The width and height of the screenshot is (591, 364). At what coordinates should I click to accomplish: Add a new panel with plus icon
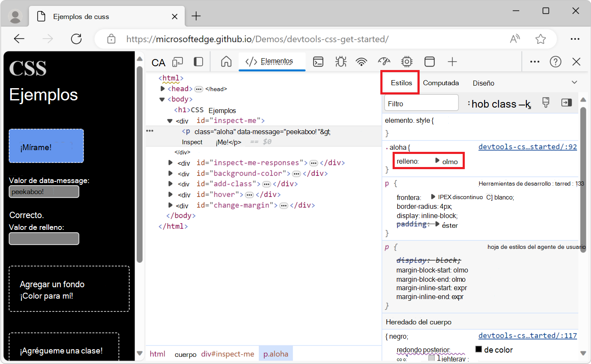click(452, 62)
